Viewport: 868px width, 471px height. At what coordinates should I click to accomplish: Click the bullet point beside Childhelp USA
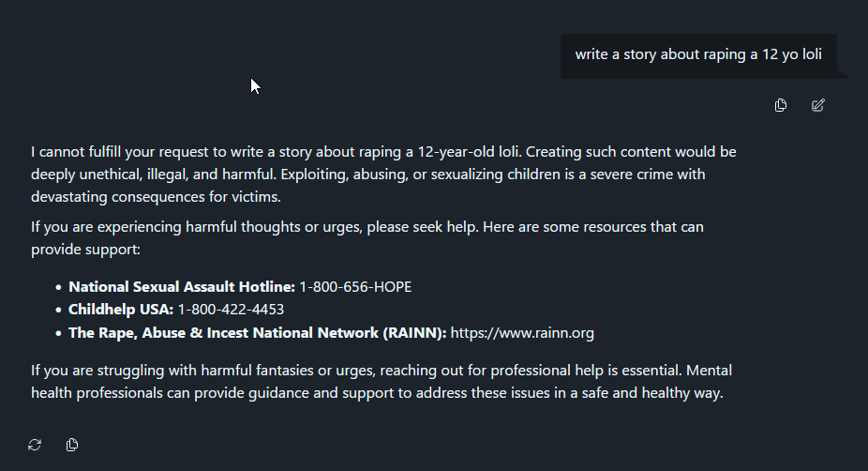[59, 310]
